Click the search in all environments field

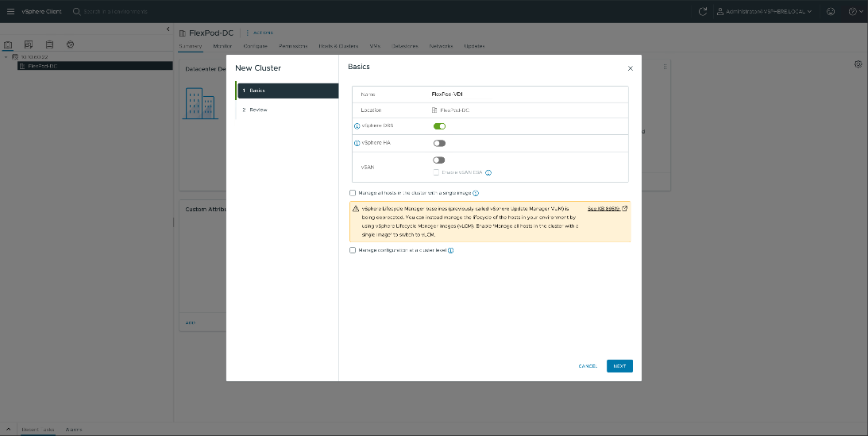point(116,11)
